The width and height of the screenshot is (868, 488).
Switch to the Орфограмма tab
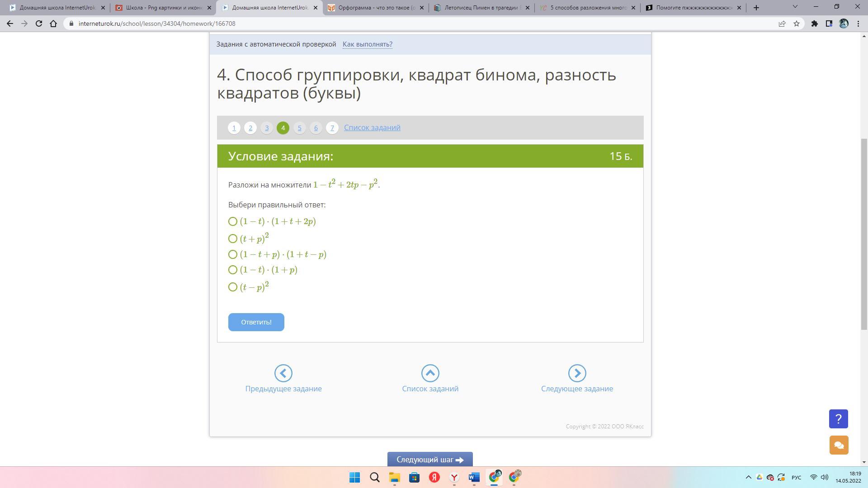pyautogui.click(x=375, y=8)
